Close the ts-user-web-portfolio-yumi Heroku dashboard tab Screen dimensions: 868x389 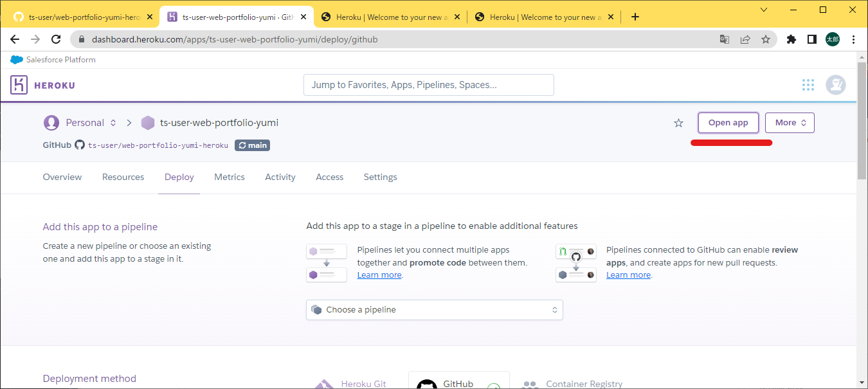304,17
